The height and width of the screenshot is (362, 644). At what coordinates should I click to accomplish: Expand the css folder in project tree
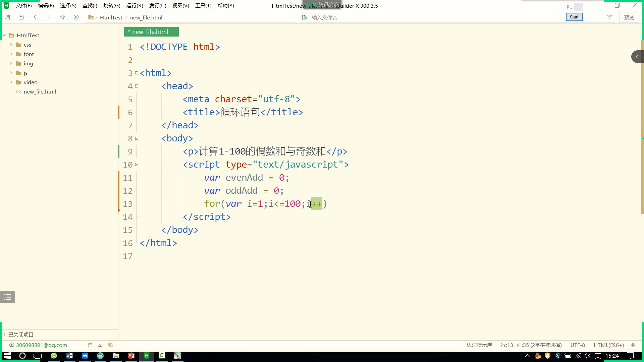pyautogui.click(x=11, y=45)
